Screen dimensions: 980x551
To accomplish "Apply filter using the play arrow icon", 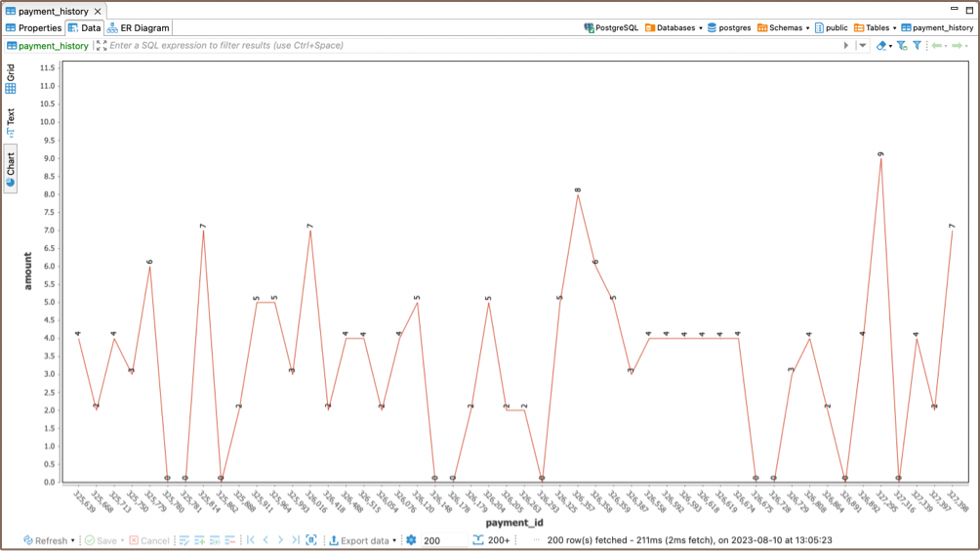I will (x=846, y=46).
